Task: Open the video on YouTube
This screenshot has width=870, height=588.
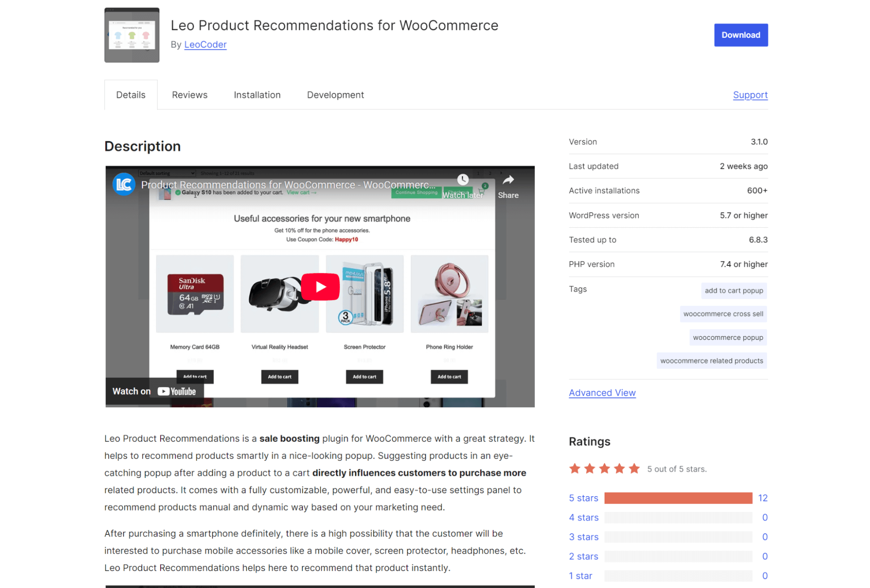Action: pos(155,391)
